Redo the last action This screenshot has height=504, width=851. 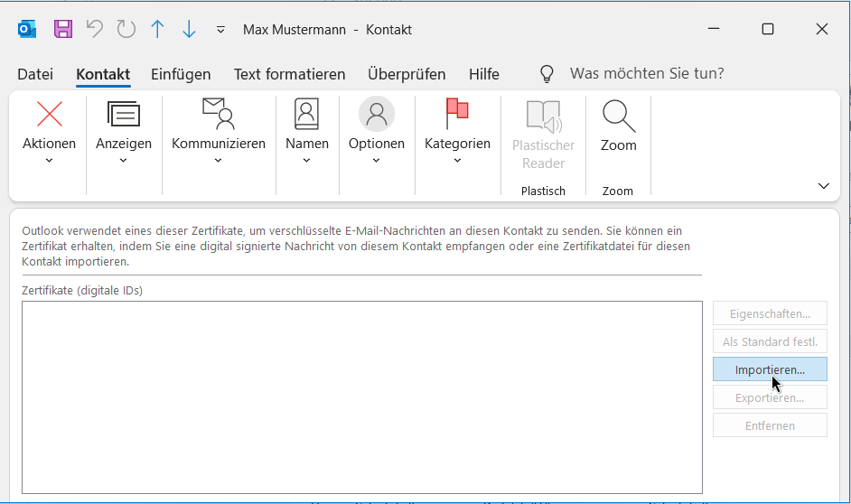(126, 29)
